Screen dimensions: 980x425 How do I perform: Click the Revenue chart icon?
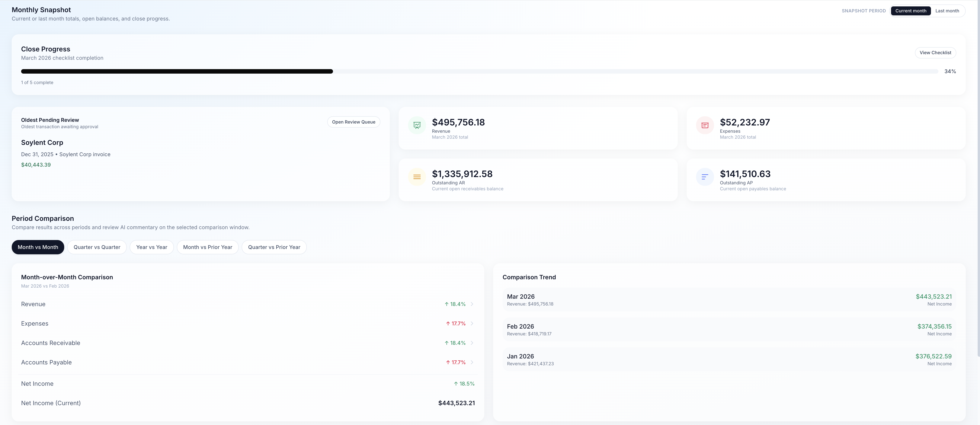point(417,125)
